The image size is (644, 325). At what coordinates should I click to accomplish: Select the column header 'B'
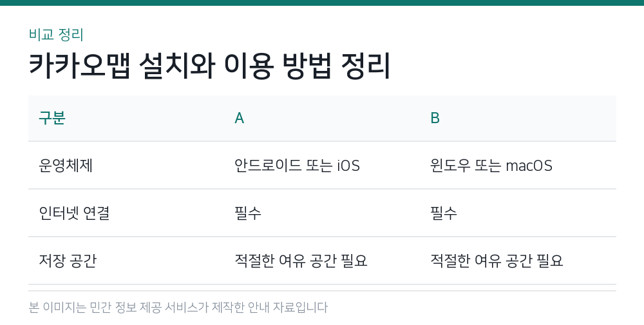[435, 118]
